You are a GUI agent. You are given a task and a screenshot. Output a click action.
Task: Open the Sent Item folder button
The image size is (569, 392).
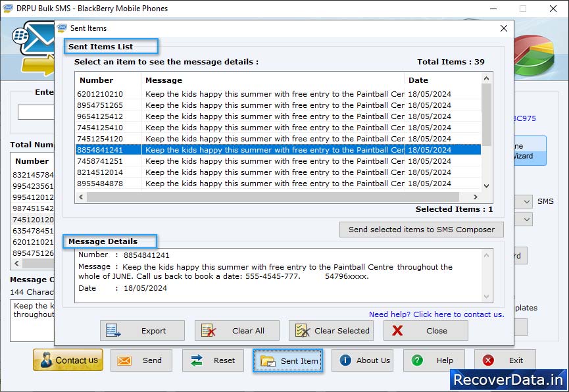(287, 360)
